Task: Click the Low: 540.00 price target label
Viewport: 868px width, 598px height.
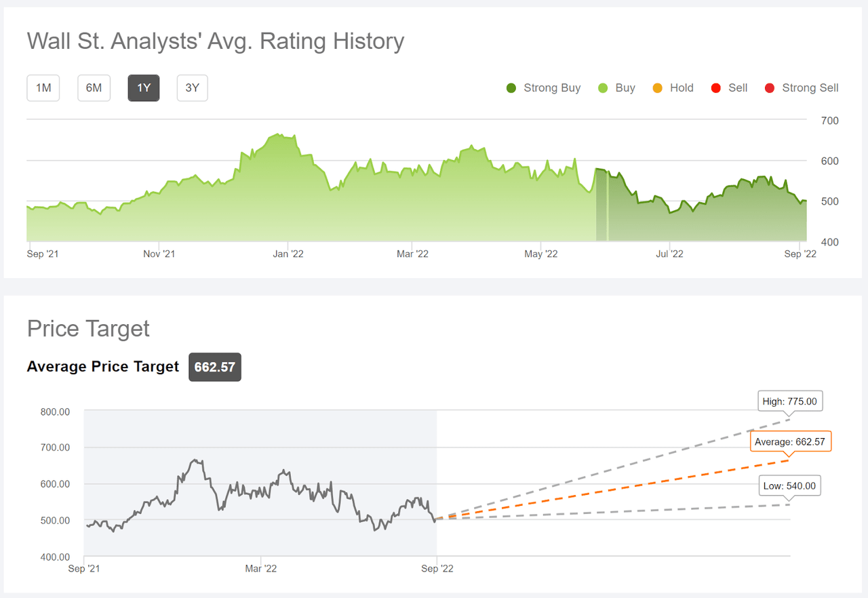Action: tap(790, 486)
